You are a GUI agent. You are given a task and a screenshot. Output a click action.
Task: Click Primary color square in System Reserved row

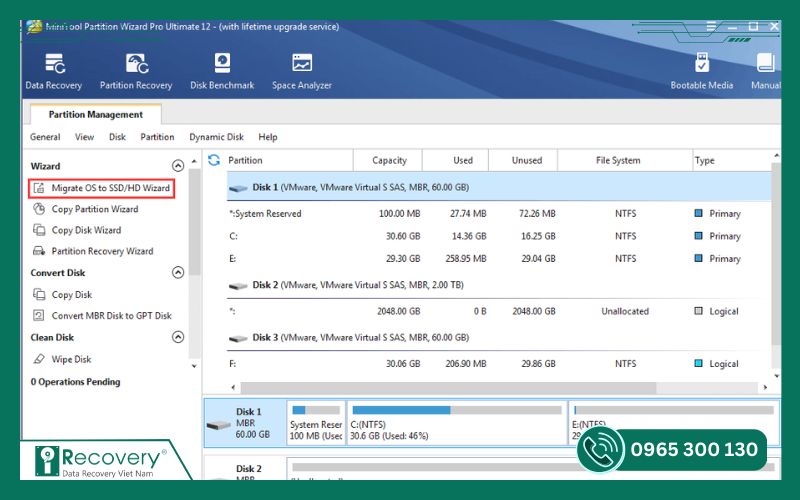point(698,213)
